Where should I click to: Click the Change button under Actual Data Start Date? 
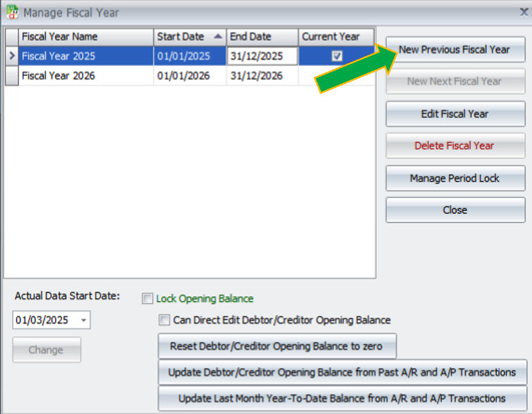[46, 349]
